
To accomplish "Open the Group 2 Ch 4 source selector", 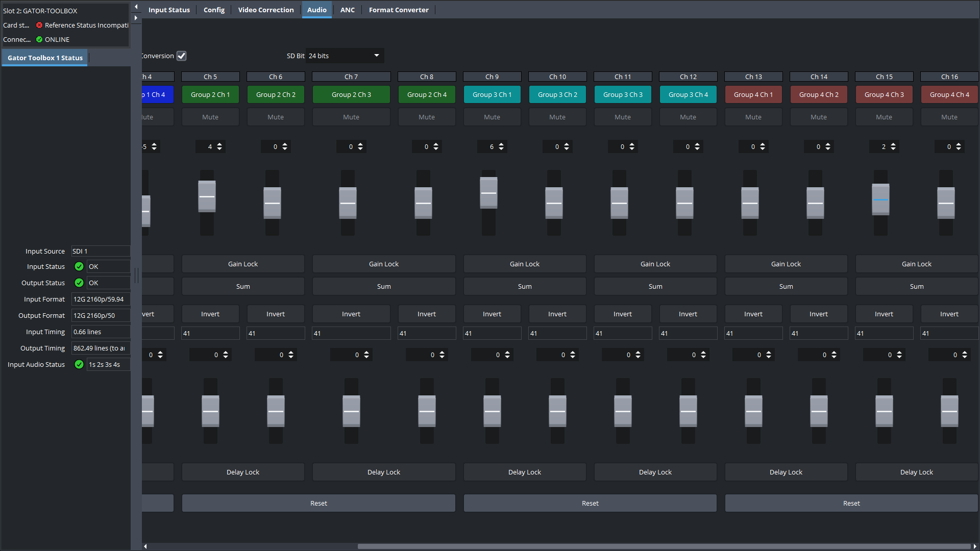I will pyautogui.click(x=427, y=94).
